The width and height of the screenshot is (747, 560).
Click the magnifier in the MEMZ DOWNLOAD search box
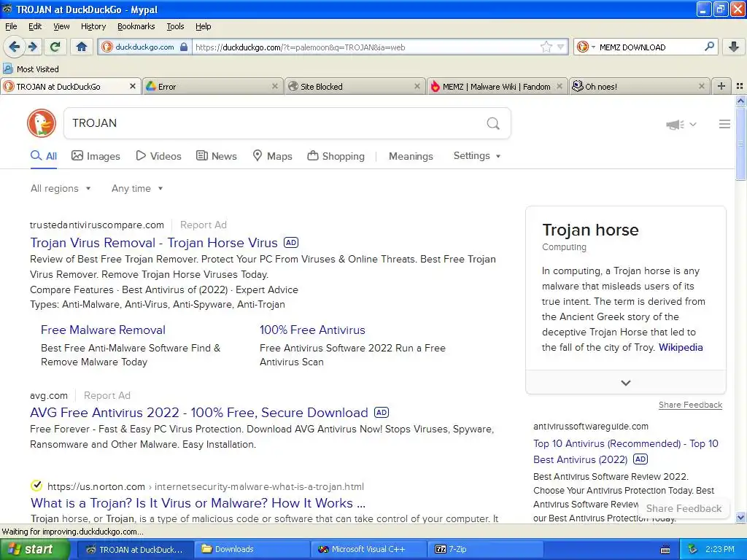pyautogui.click(x=709, y=47)
